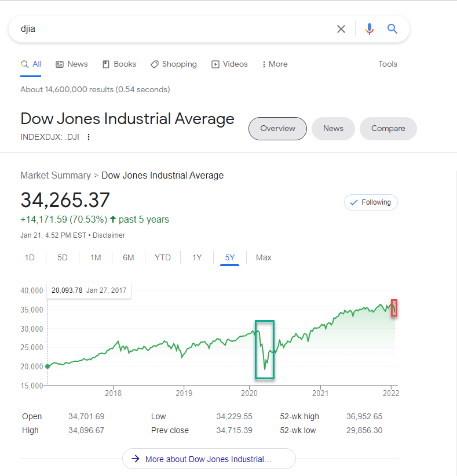Clear the search box with the X icon

[x=341, y=29]
